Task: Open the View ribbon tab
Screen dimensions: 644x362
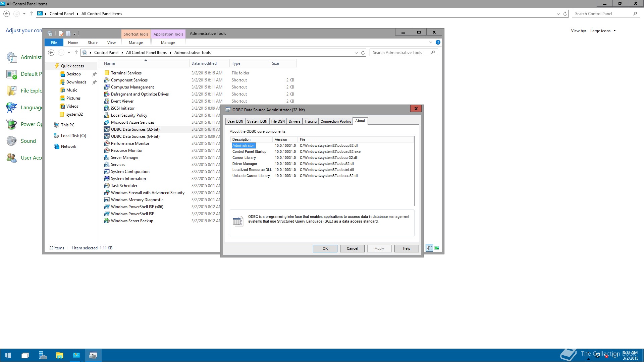Action: coord(111,43)
